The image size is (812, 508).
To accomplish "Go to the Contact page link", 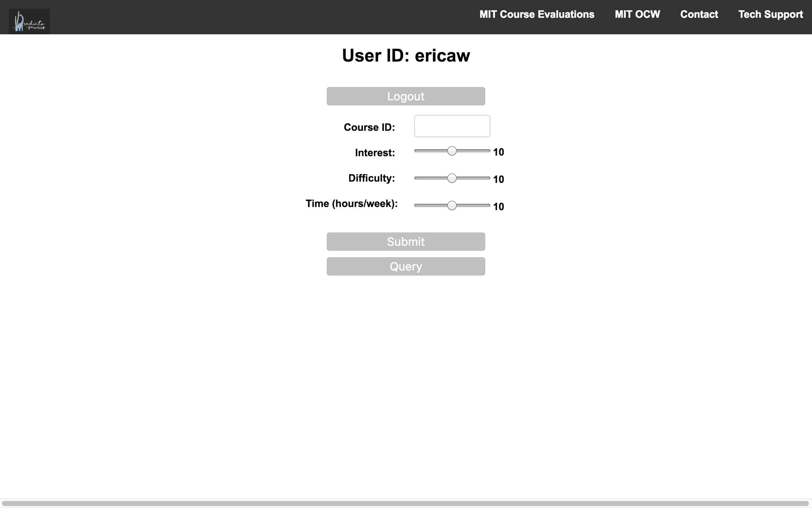I will pos(699,15).
